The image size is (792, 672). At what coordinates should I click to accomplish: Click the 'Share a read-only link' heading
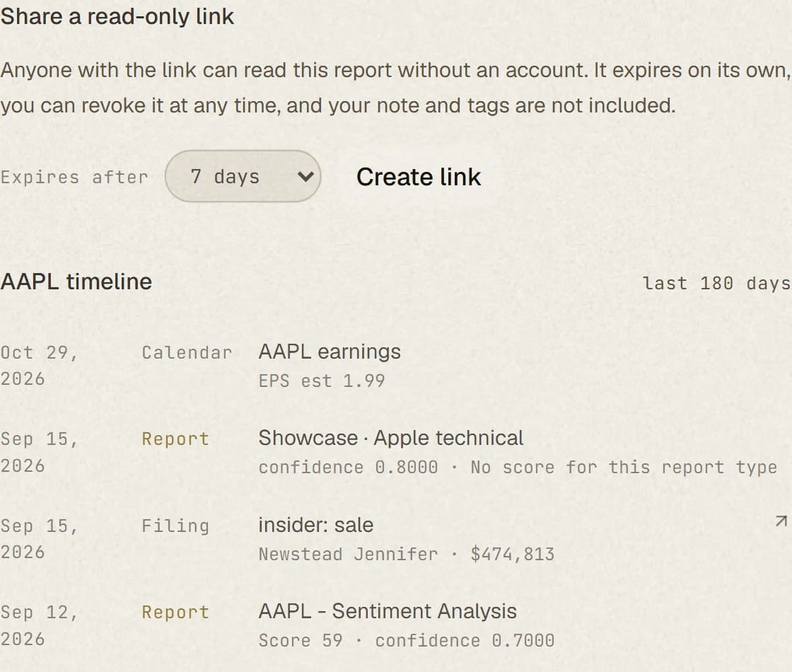[117, 16]
